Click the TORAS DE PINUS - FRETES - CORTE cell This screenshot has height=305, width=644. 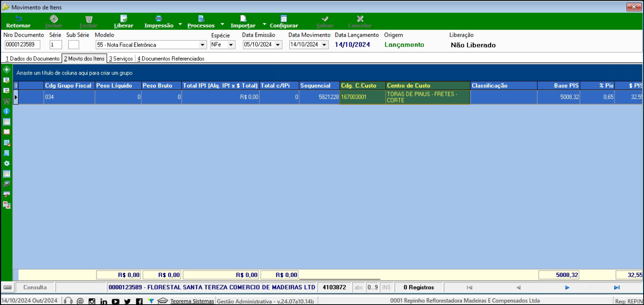tap(428, 97)
